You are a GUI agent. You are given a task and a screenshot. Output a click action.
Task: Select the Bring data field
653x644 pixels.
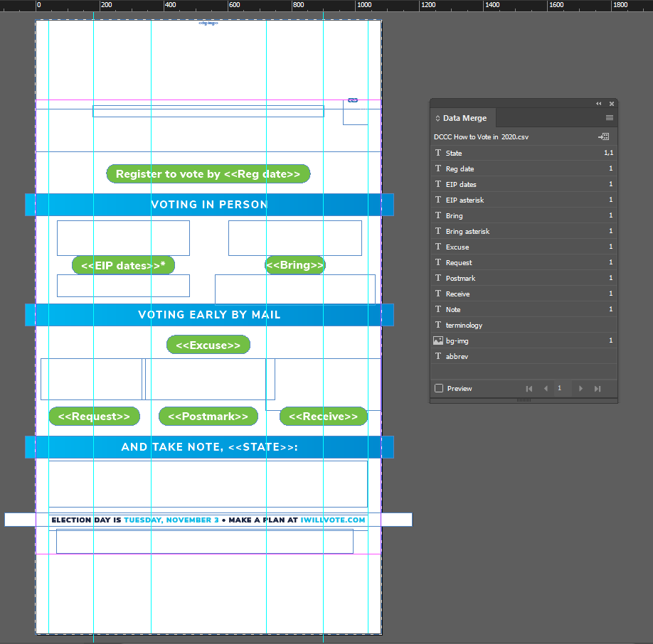(x=524, y=215)
